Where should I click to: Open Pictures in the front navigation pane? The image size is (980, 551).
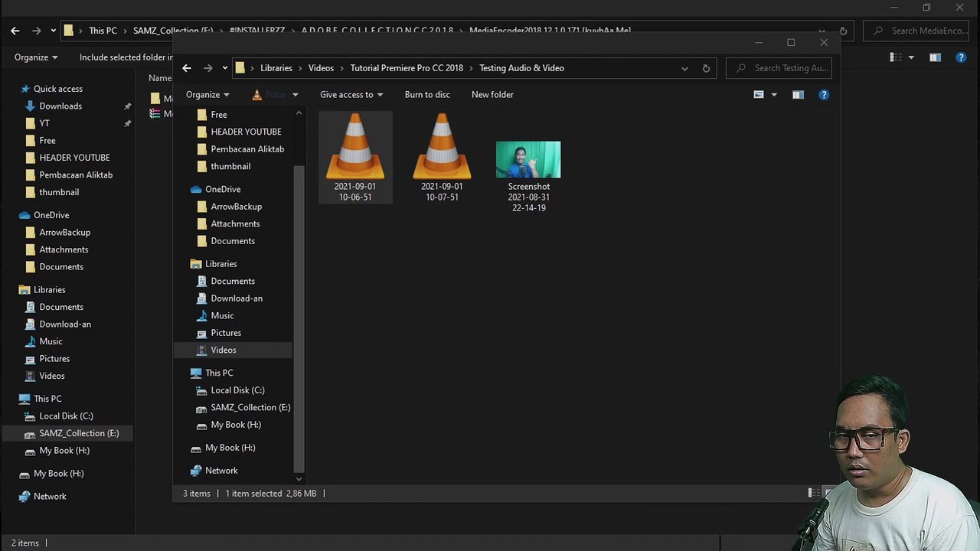pyautogui.click(x=226, y=333)
